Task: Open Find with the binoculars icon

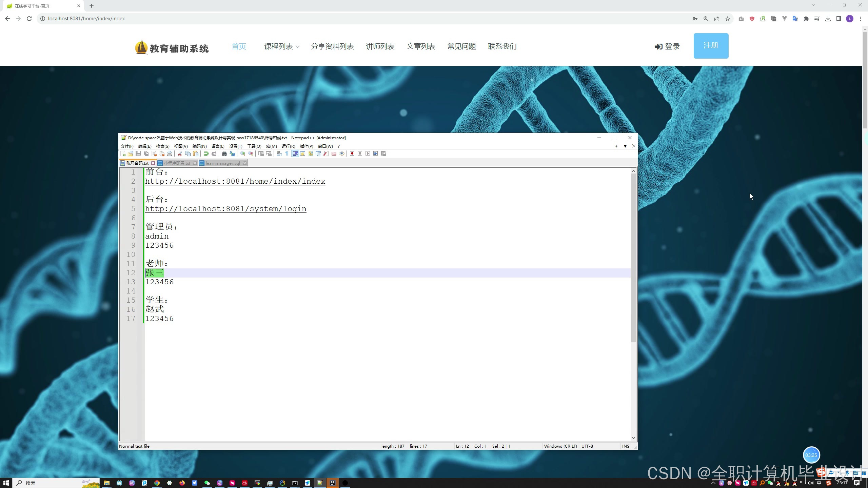Action: (x=224, y=154)
